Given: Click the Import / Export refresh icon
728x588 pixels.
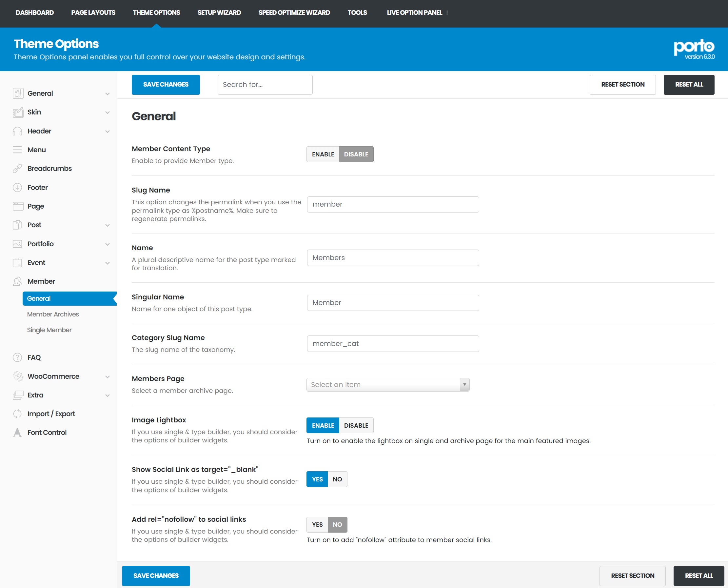Looking at the screenshot, I should click(x=18, y=414).
